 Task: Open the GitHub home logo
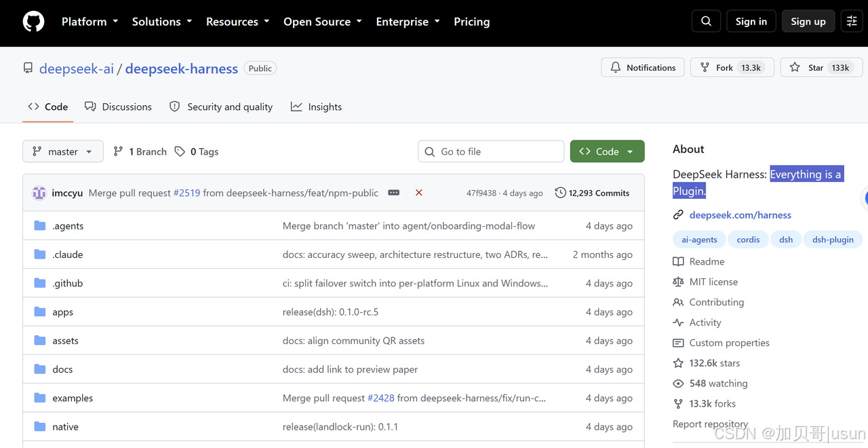pos(33,22)
